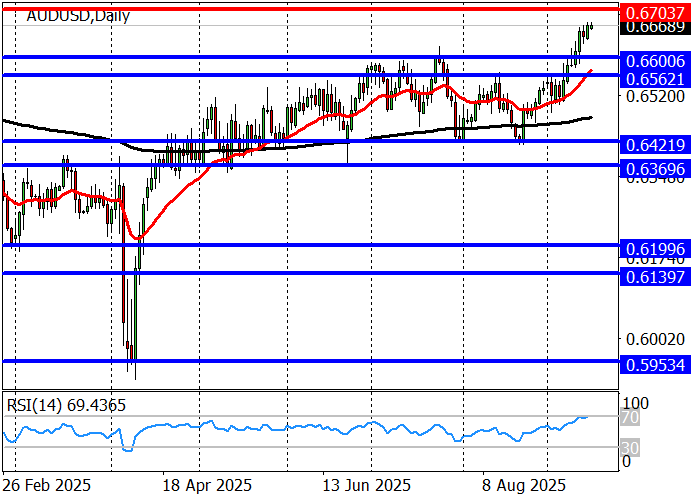Click the AUDUSD,Daily chart title
700x500 pixels.
pyautogui.click(x=78, y=16)
